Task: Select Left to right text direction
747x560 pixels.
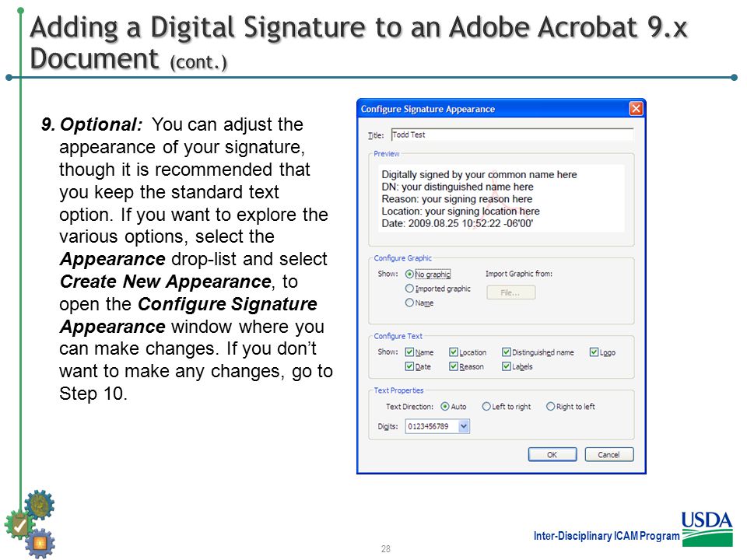Action: pyautogui.click(x=486, y=407)
